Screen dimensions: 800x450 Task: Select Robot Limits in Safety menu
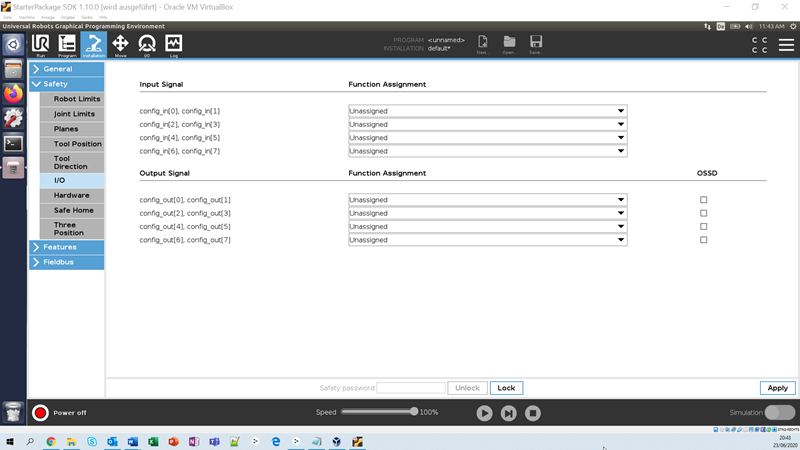pyautogui.click(x=76, y=99)
